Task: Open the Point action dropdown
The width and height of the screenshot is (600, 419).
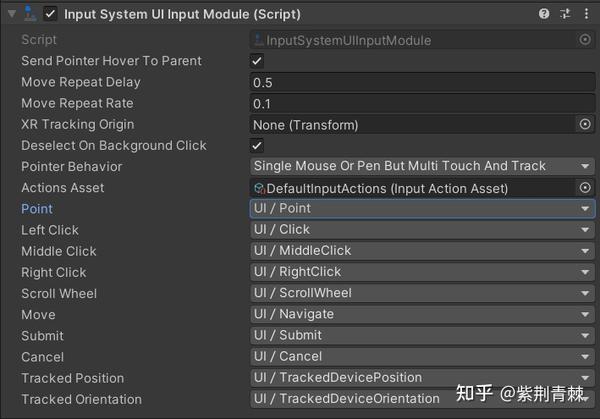Action: 422,209
